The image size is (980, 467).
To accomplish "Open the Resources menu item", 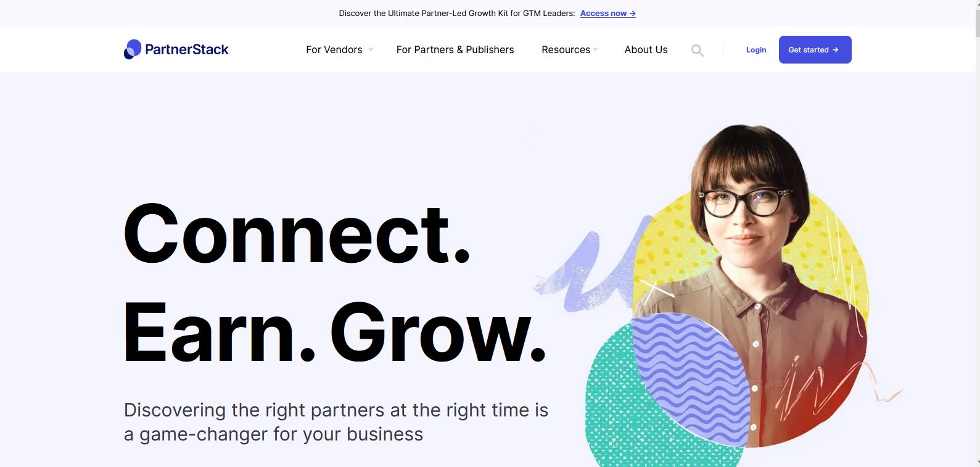I will point(566,49).
